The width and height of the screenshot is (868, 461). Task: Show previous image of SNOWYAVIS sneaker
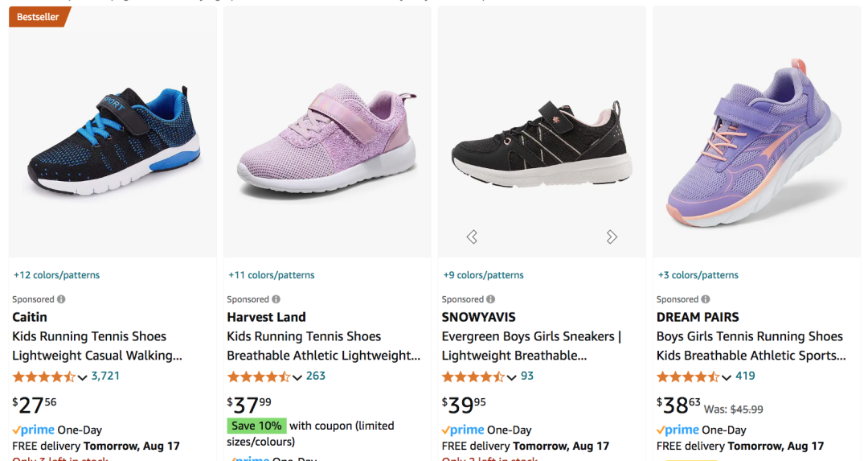coord(472,237)
